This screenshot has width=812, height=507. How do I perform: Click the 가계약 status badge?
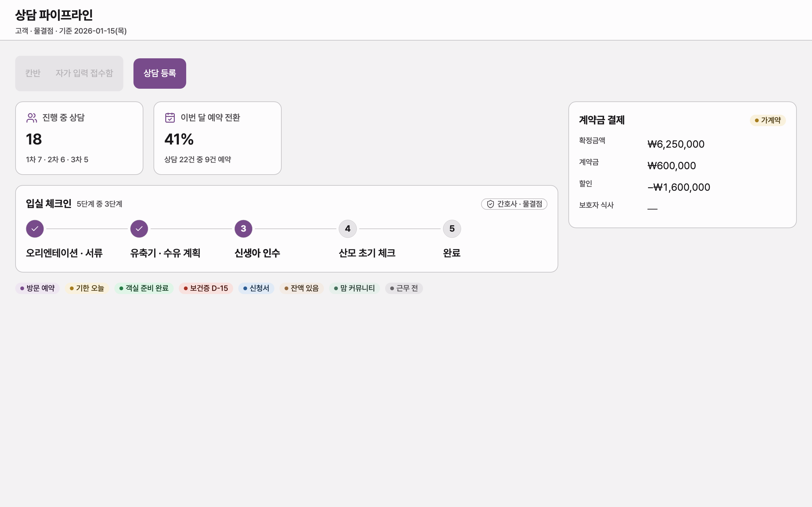768,120
